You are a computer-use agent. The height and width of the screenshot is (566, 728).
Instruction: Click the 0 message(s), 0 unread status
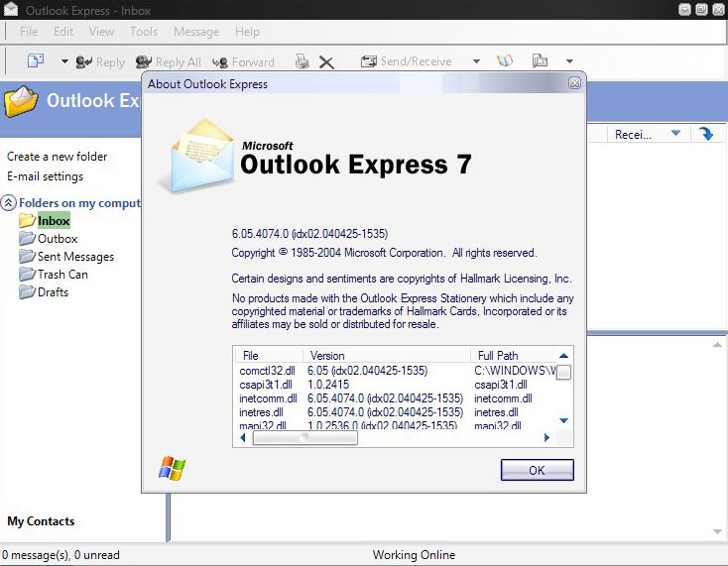tap(61, 555)
